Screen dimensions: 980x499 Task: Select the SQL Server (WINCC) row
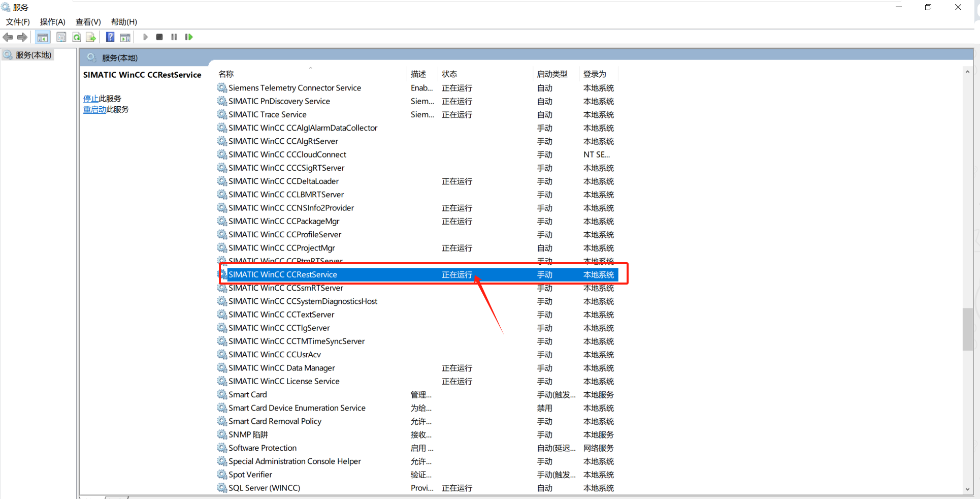pyautogui.click(x=417, y=488)
